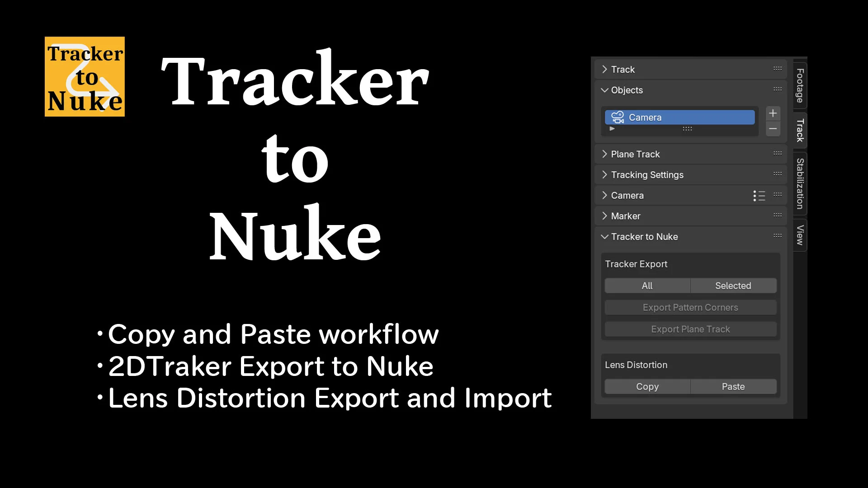Viewport: 868px width, 488px height.
Task: Click Export Pattern Corners button
Action: 691,308
